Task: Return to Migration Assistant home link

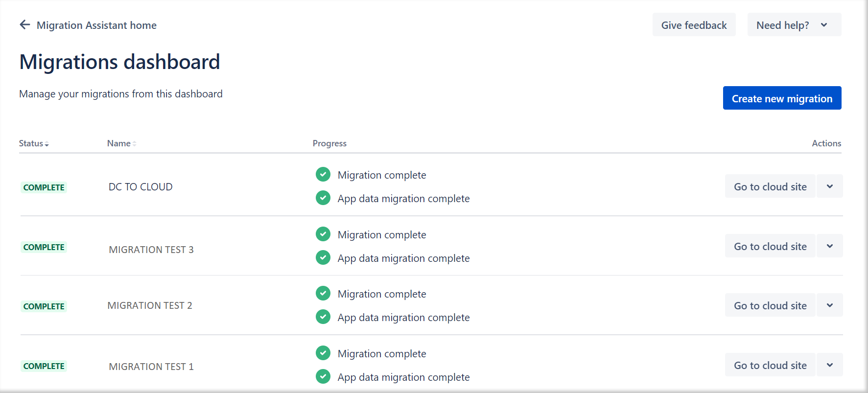Action: pyautogui.click(x=96, y=25)
